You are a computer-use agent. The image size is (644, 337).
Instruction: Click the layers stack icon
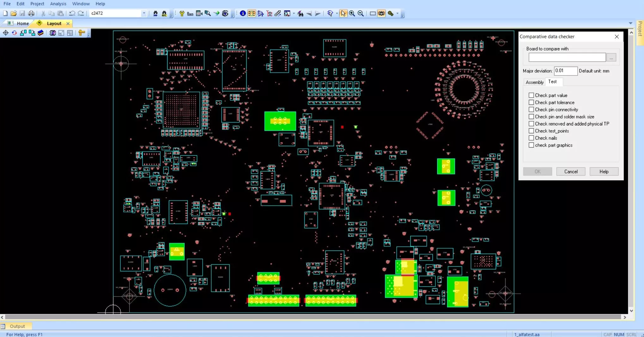click(40, 33)
